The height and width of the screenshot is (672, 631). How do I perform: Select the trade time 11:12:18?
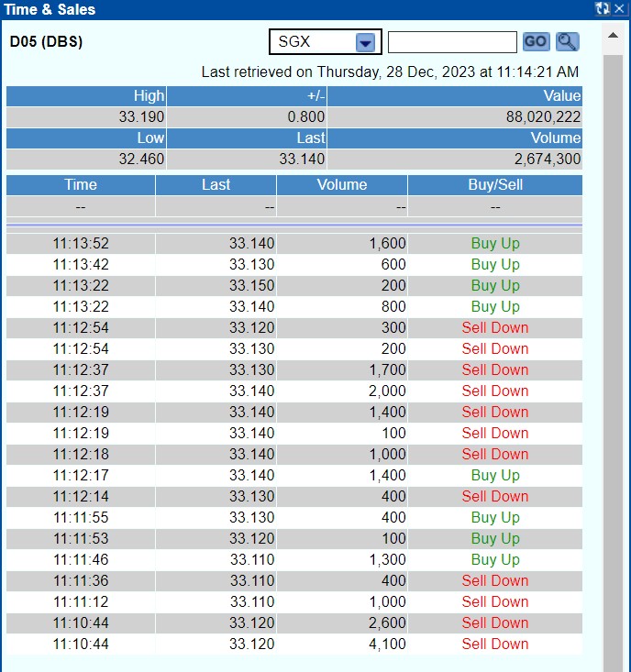coord(81,455)
